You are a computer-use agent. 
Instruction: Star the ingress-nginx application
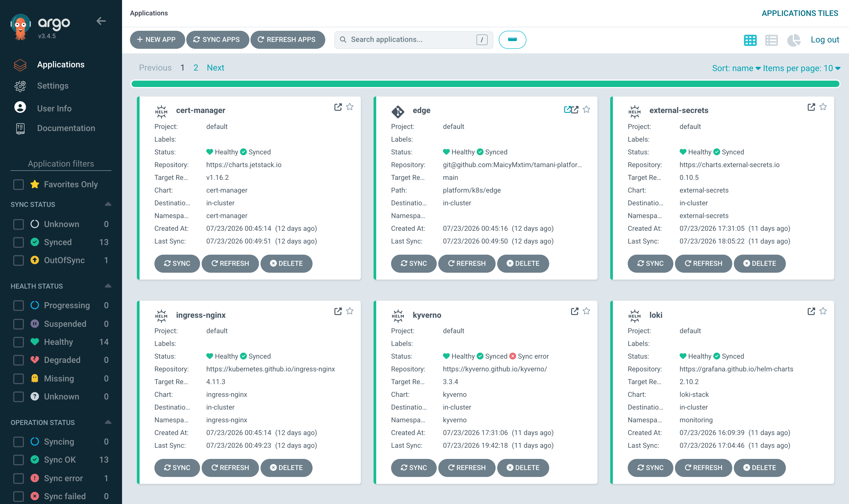350,311
